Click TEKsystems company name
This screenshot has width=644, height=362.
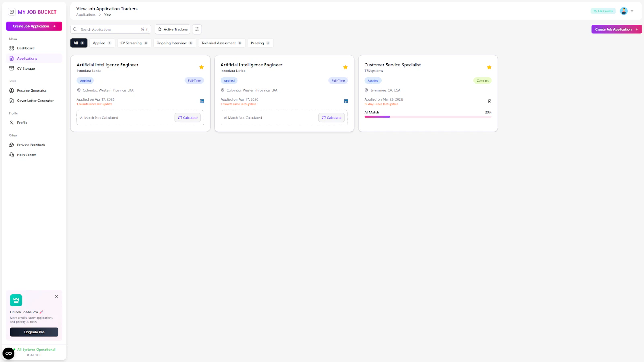point(374,71)
